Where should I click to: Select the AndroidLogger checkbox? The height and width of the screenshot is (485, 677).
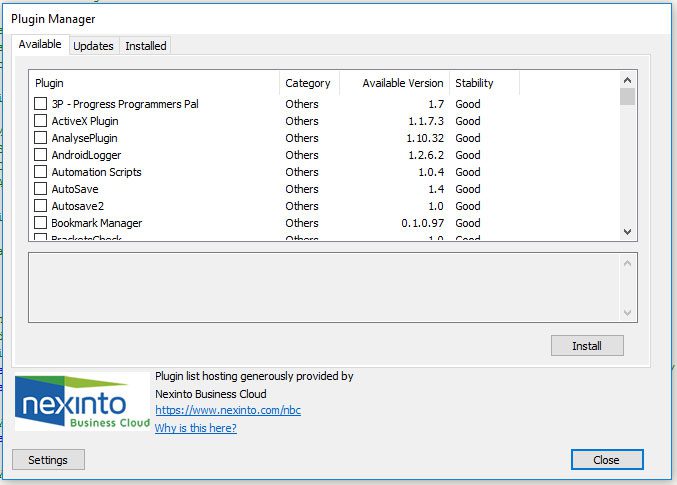tap(40, 155)
